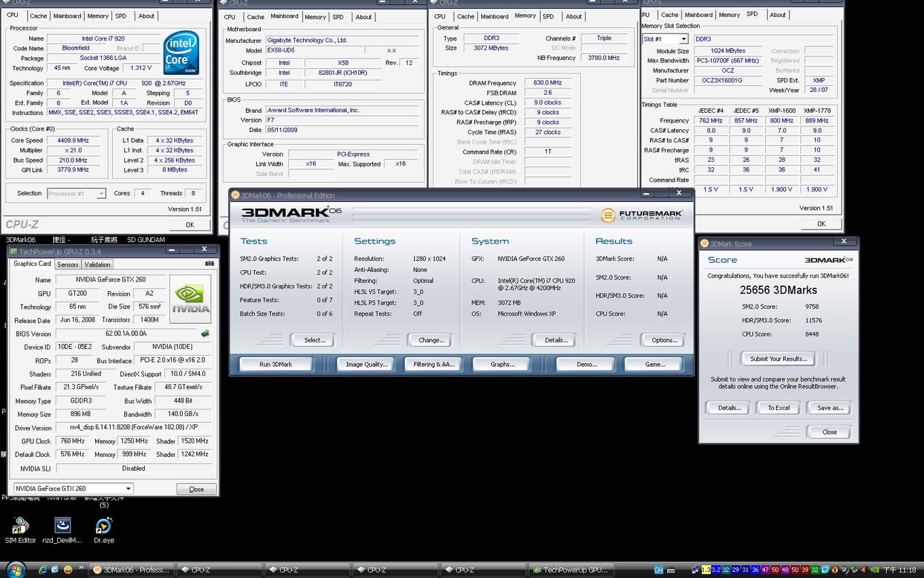Click Filtering & AA button

point(433,364)
